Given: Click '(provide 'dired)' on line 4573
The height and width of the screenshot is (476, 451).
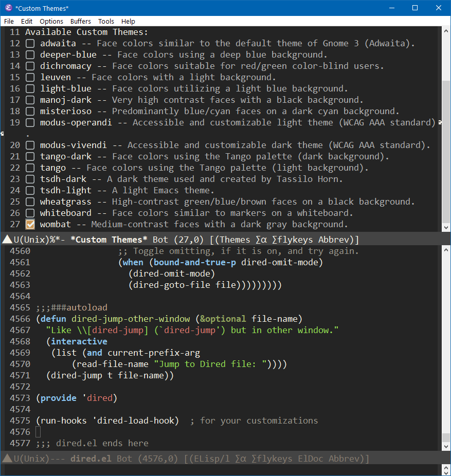Looking at the screenshot, I should [x=77, y=398].
